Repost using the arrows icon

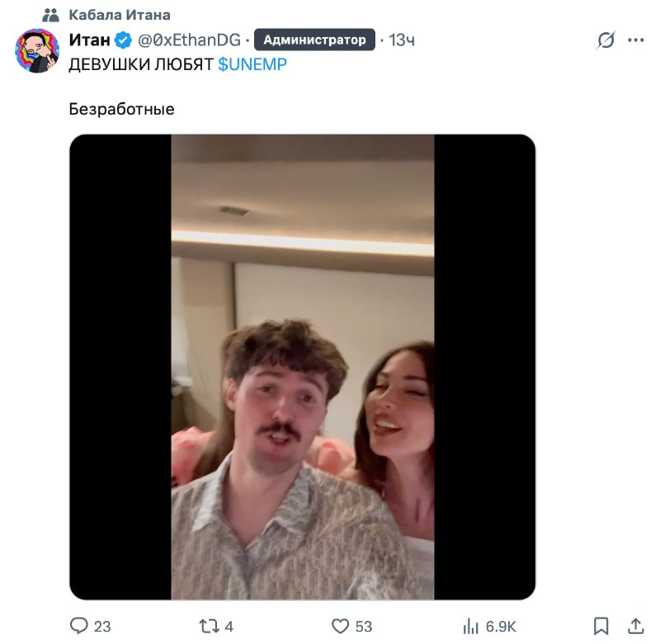tap(210, 626)
